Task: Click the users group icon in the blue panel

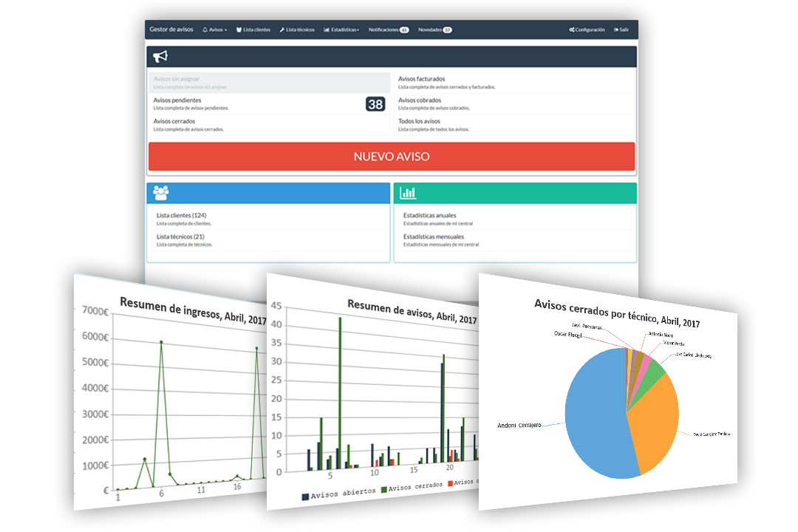Action: point(161,193)
